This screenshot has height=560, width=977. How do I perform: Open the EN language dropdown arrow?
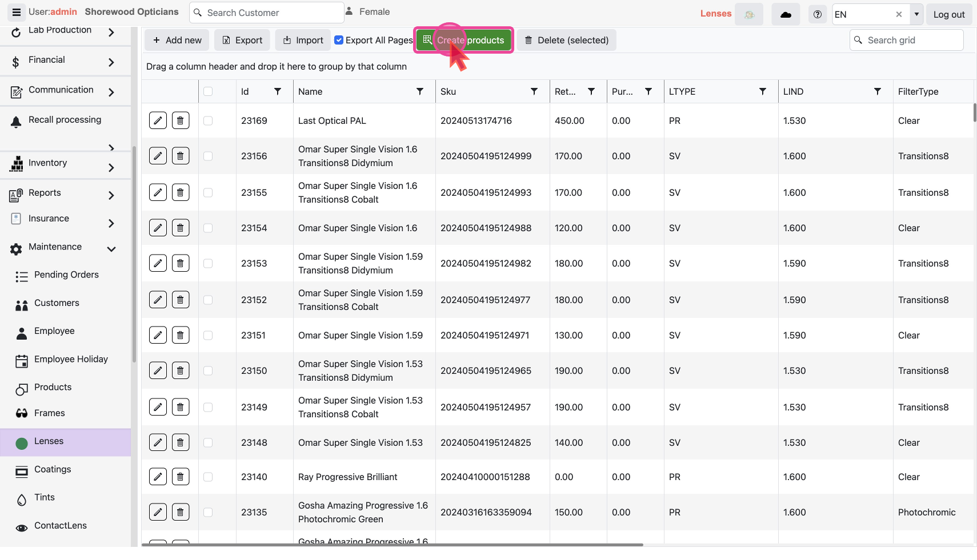click(x=916, y=14)
